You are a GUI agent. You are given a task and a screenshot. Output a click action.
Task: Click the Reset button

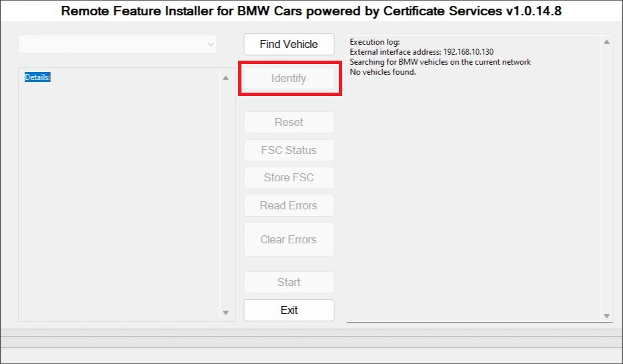coord(289,122)
